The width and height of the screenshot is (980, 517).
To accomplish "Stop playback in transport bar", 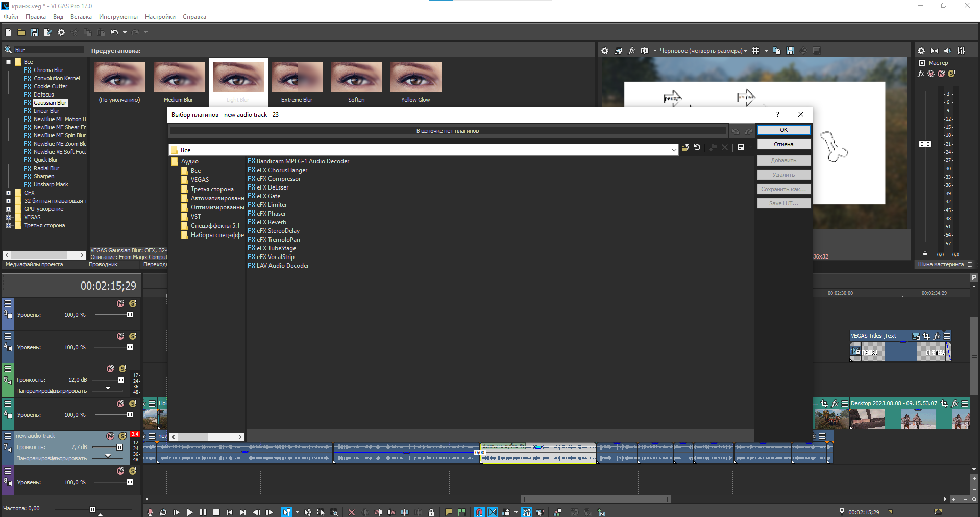I will tap(216, 512).
